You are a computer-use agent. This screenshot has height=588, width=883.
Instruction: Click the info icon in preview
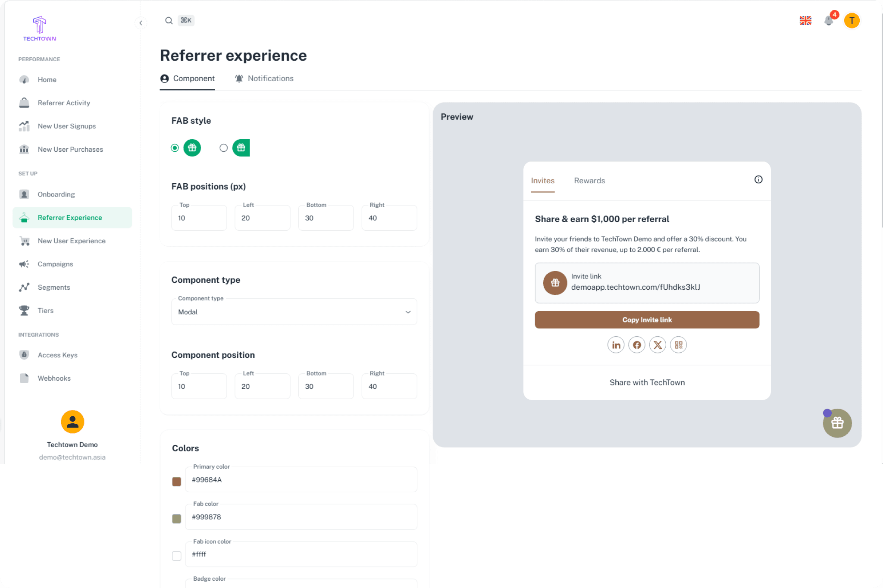[x=758, y=180]
